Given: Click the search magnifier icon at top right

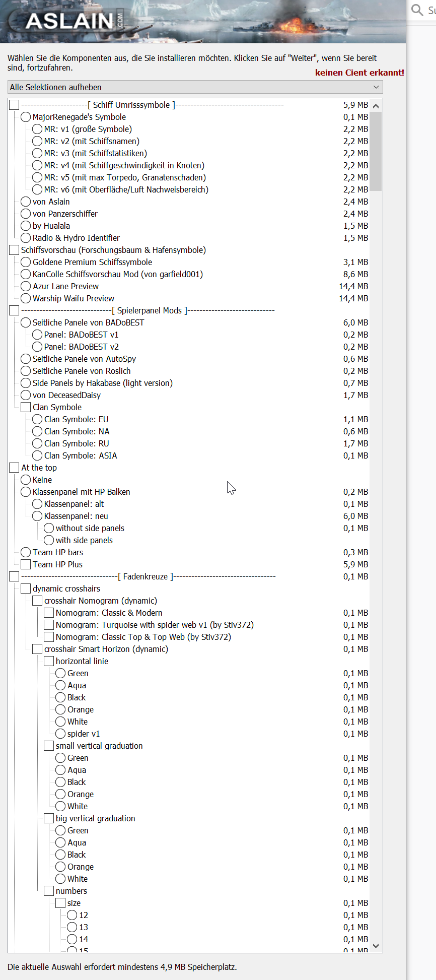Looking at the screenshot, I should tap(417, 10).
